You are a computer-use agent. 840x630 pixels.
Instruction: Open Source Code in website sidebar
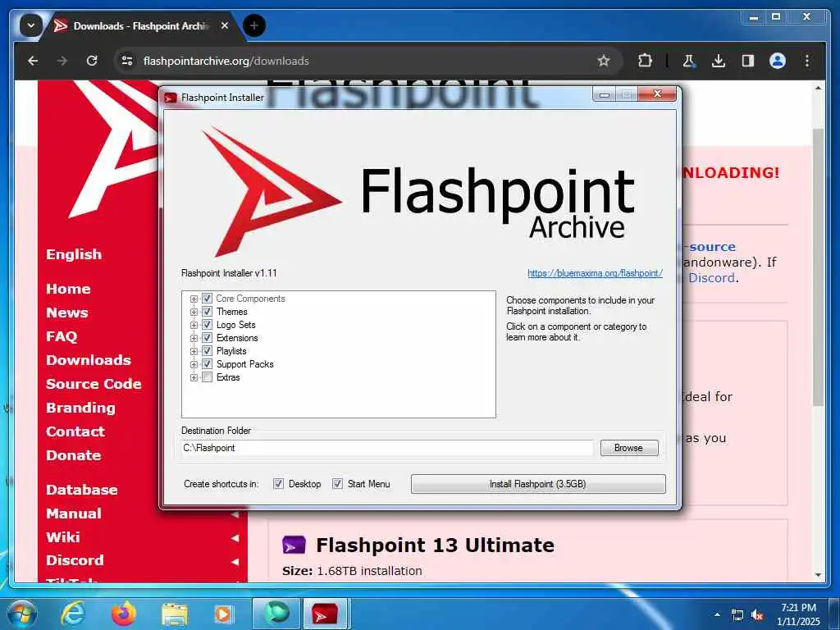(x=94, y=384)
